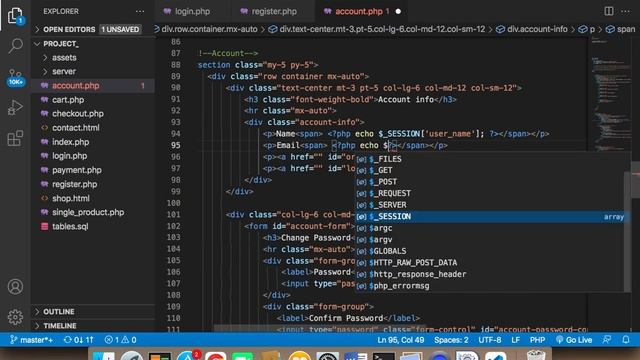Open the Explorer view in activity bar
This screenshot has width=640, height=360.
[15, 16]
